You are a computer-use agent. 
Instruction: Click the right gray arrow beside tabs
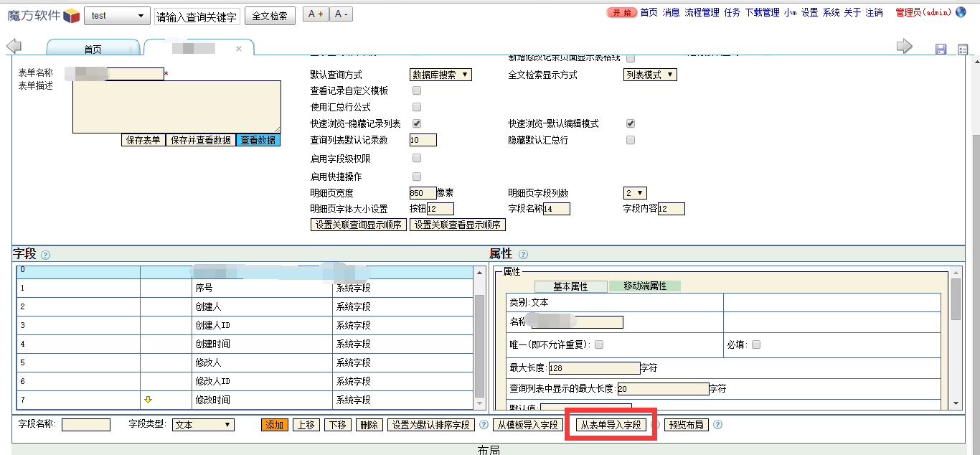[905, 47]
